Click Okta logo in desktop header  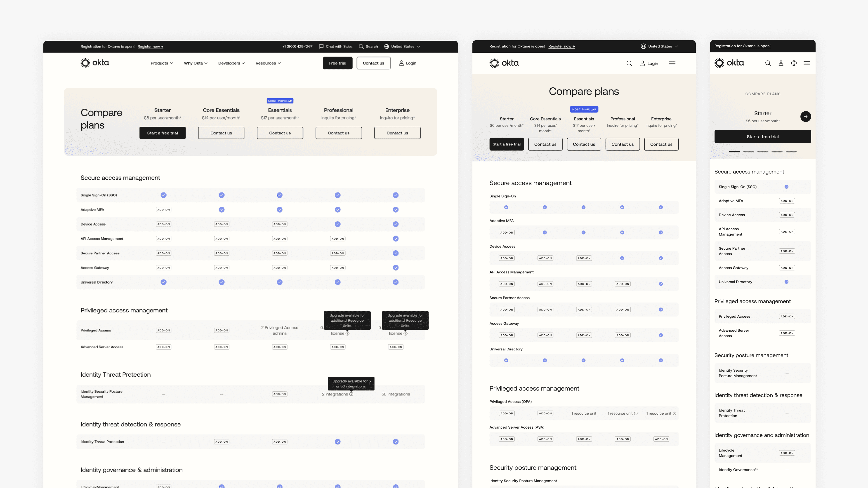(95, 63)
